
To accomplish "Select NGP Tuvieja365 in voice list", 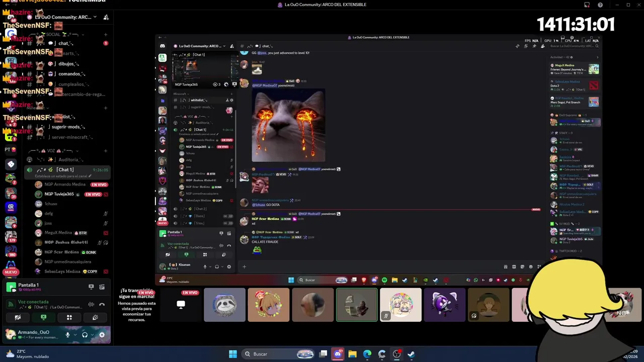I will [70, 194].
